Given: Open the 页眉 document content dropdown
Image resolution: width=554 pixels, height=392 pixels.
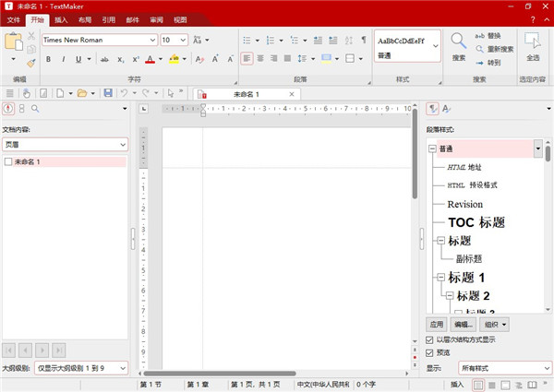Looking at the screenshot, I should coord(122,144).
